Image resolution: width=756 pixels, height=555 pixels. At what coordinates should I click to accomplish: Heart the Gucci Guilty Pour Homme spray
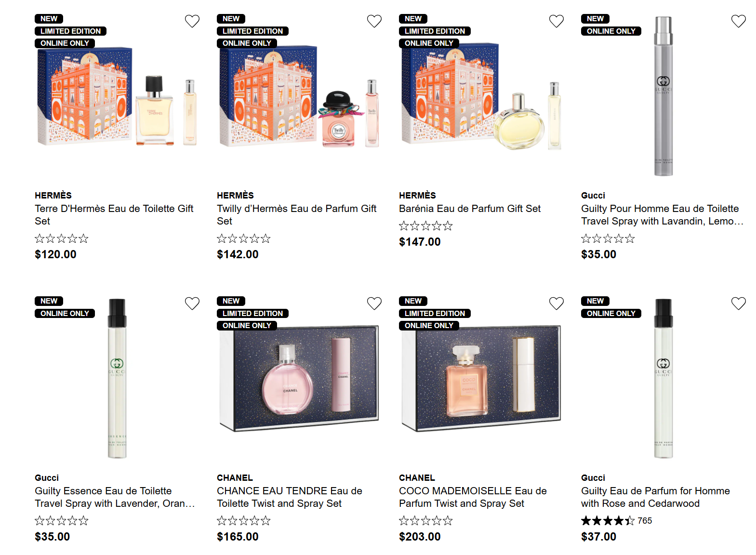(x=739, y=21)
